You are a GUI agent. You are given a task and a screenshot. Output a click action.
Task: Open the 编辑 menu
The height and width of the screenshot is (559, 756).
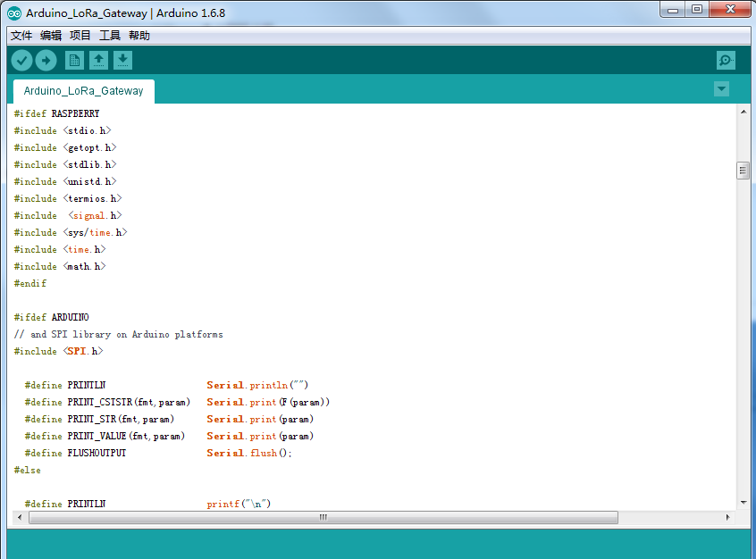(51, 36)
